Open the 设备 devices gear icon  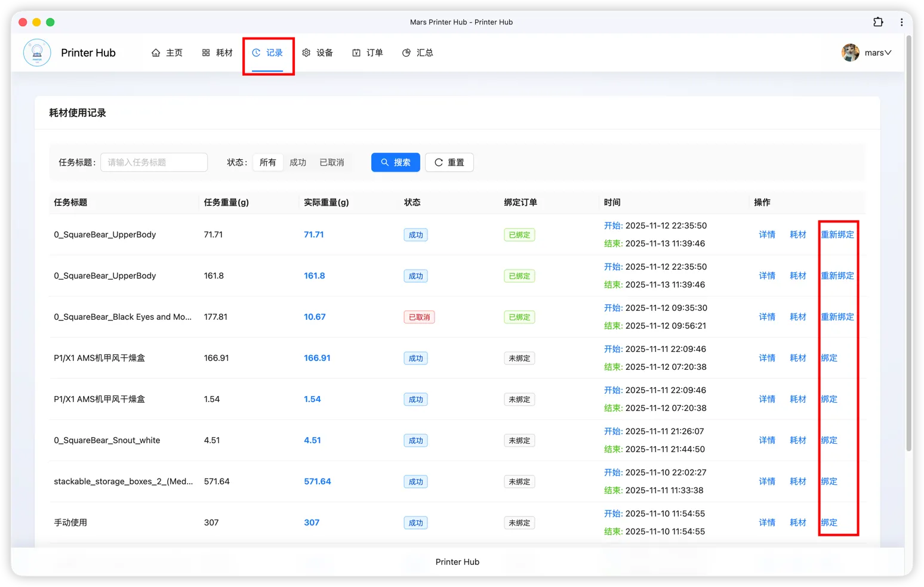click(x=307, y=52)
